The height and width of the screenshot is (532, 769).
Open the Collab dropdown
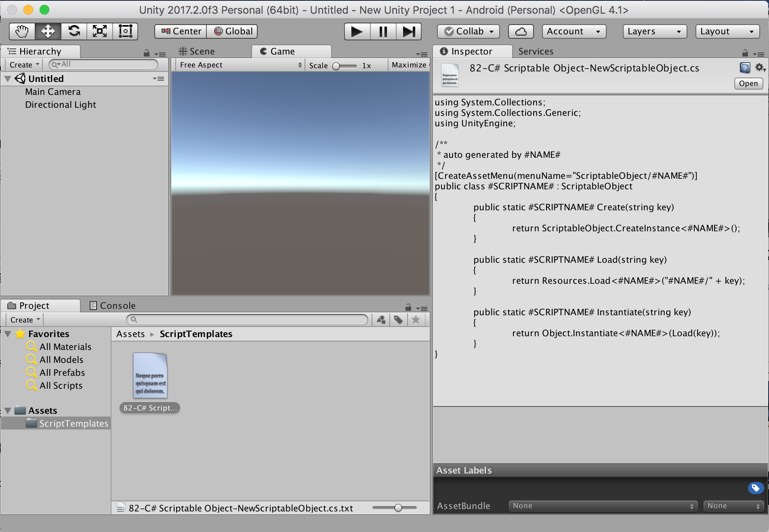[469, 31]
